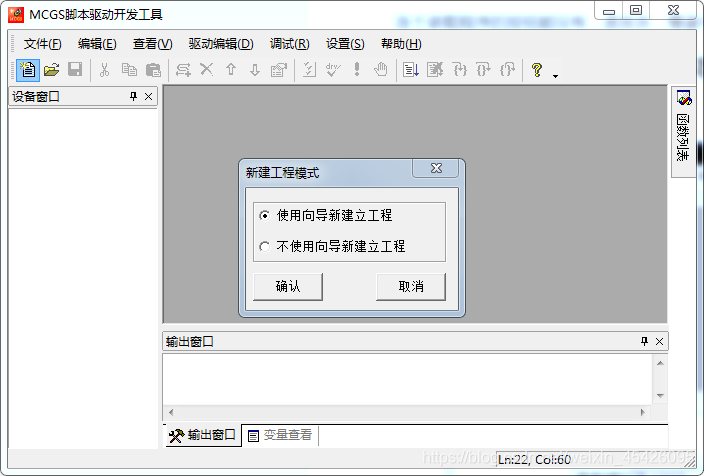Click the Ln:22, Col:60 status indicator
The height and width of the screenshot is (476, 704).
[534, 459]
